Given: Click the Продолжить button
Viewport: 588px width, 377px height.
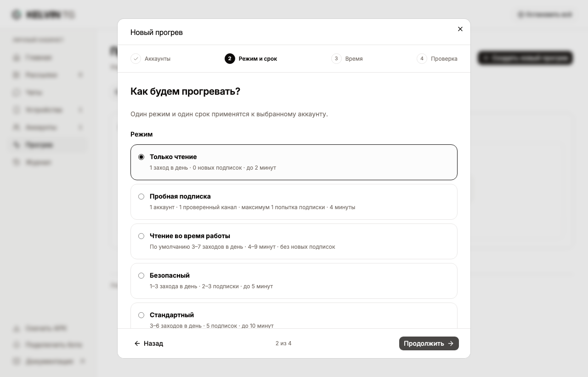Looking at the screenshot, I should click(429, 343).
